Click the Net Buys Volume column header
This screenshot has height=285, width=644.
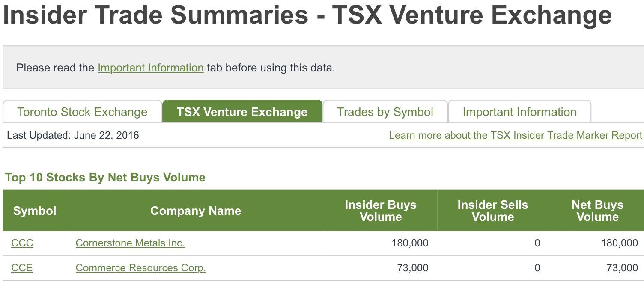597,211
